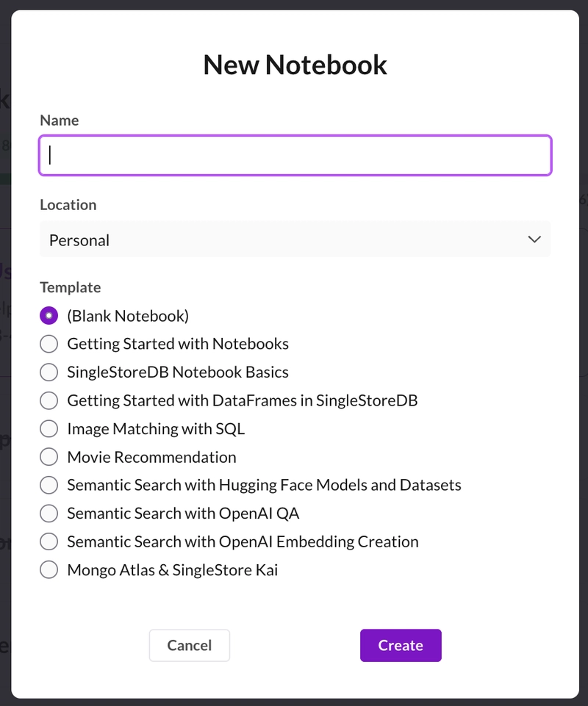Choose Mongo Atlas & SingleStore Kai template
This screenshot has height=706, width=588.
pos(49,569)
